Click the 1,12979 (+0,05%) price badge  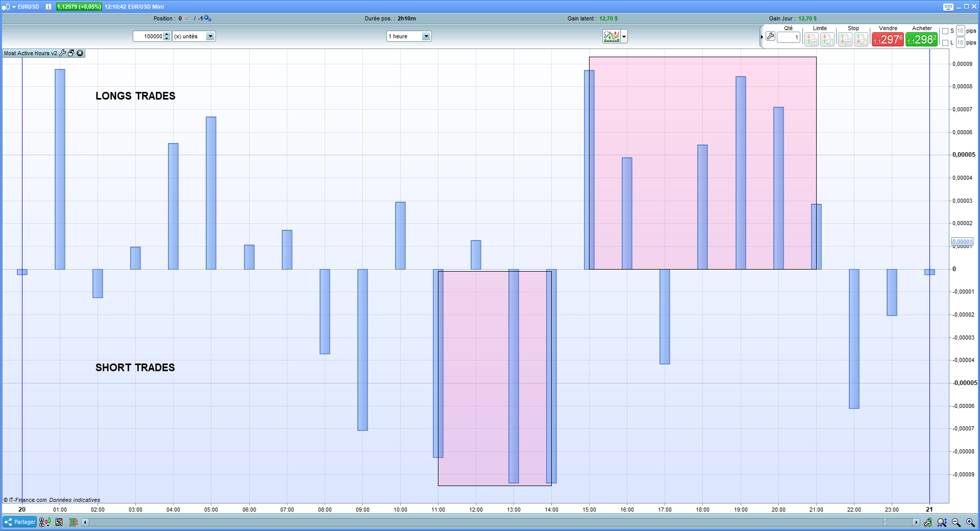pyautogui.click(x=79, y=7)
